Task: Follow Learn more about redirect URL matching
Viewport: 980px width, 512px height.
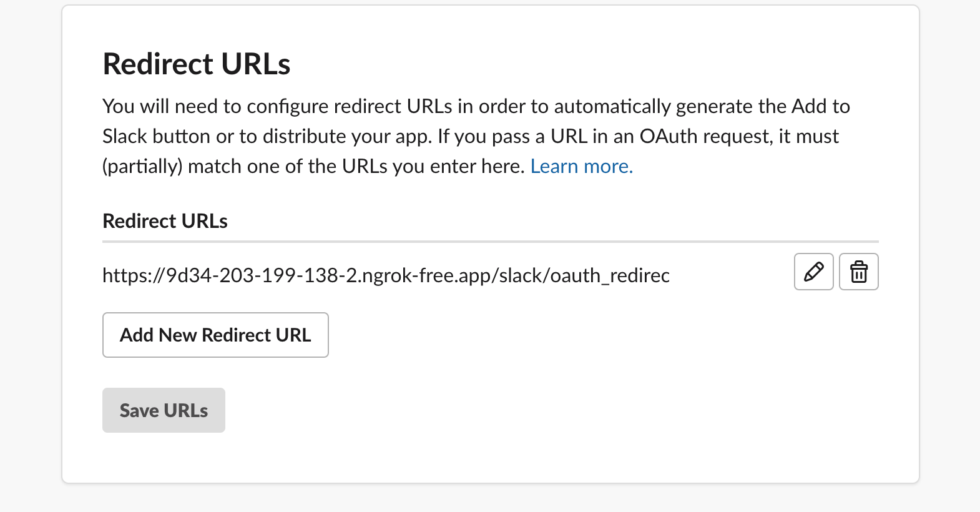Action: 581,166
